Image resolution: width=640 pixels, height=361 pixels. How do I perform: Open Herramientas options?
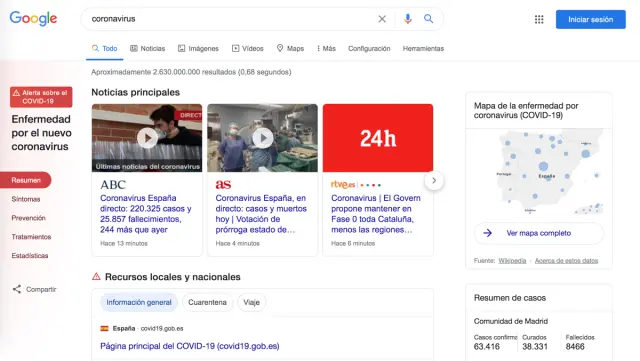[423, 49]
